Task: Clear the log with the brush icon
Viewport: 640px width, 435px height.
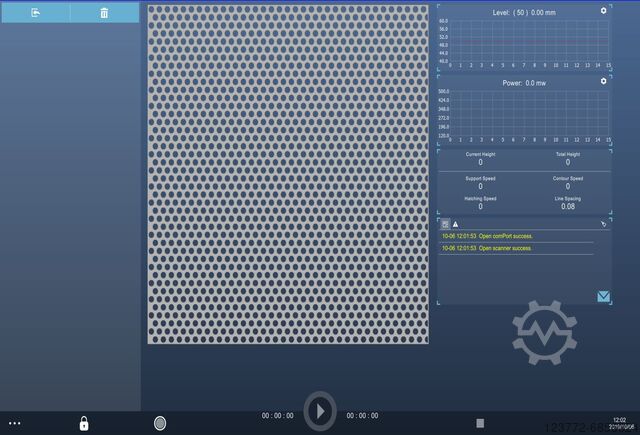Action: tap(603, 224)
